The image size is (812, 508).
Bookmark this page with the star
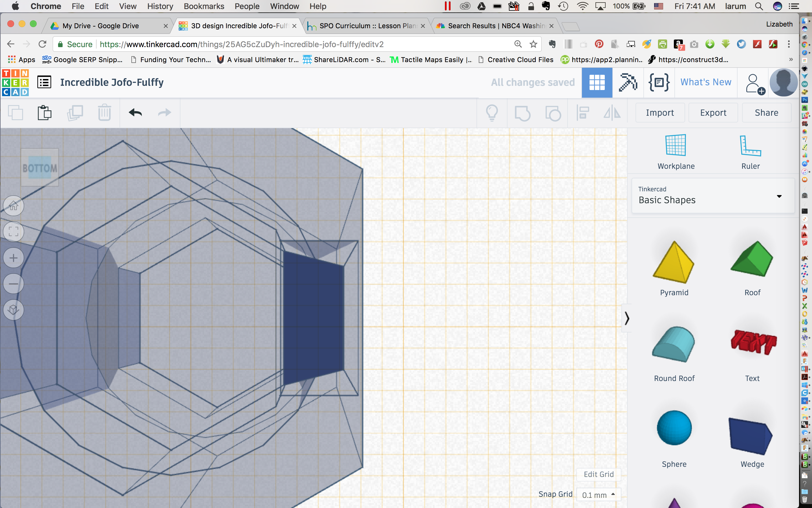(x=533, y=44)
